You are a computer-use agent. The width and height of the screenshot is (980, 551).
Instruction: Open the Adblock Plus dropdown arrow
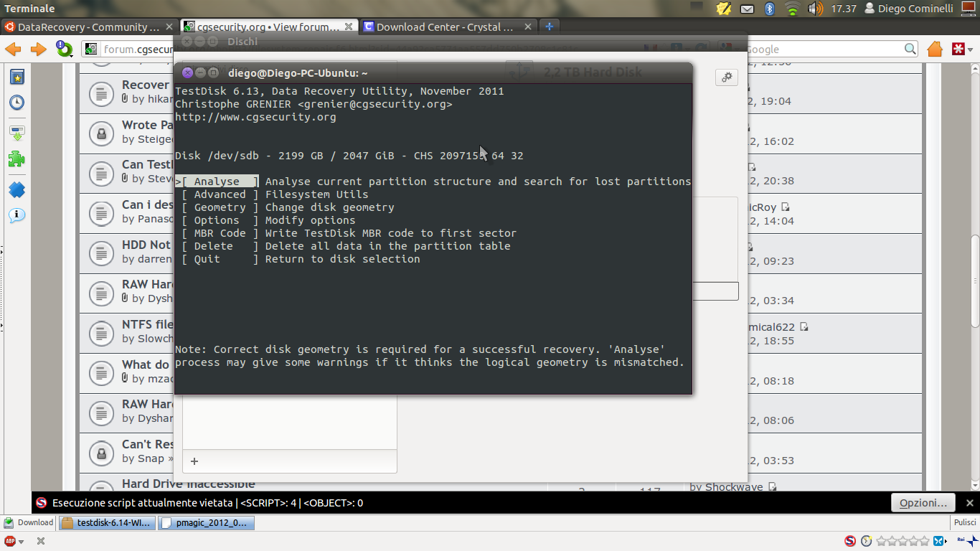(22, 541)
